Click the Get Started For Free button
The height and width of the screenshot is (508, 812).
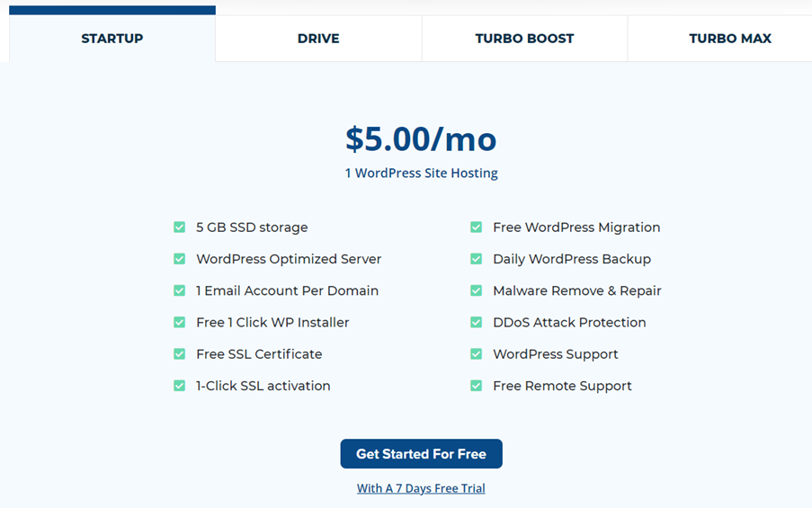click(421, 454)
